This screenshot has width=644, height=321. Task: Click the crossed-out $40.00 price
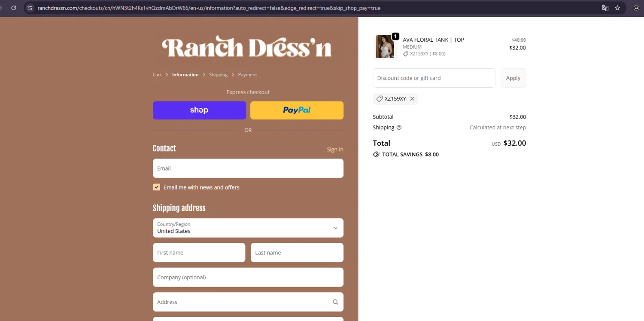(519, 40)
